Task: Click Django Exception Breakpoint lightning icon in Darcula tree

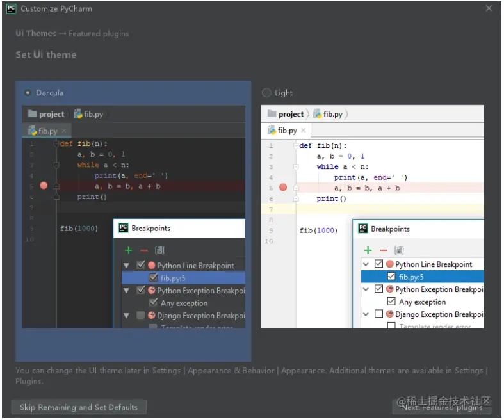Action: coord(151,315)
